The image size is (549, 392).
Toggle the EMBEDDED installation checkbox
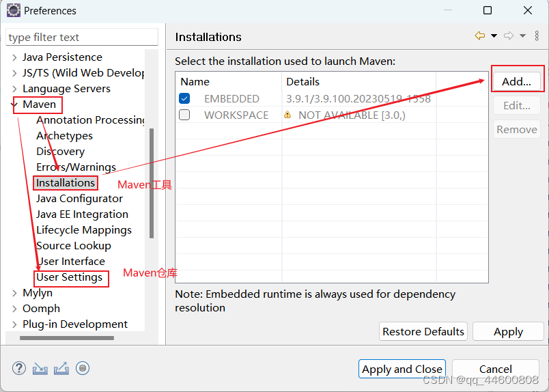tap(184, 98)
